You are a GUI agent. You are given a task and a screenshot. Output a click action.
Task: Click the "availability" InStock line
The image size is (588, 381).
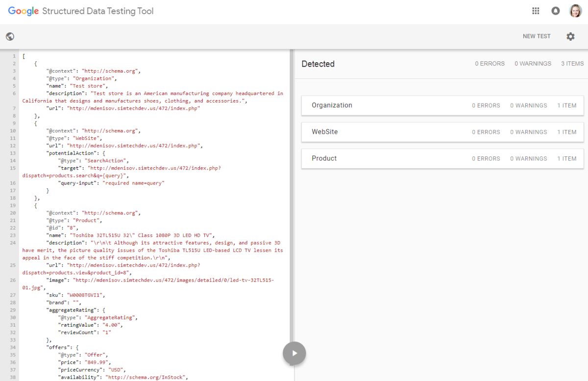[x=123, y=377]
